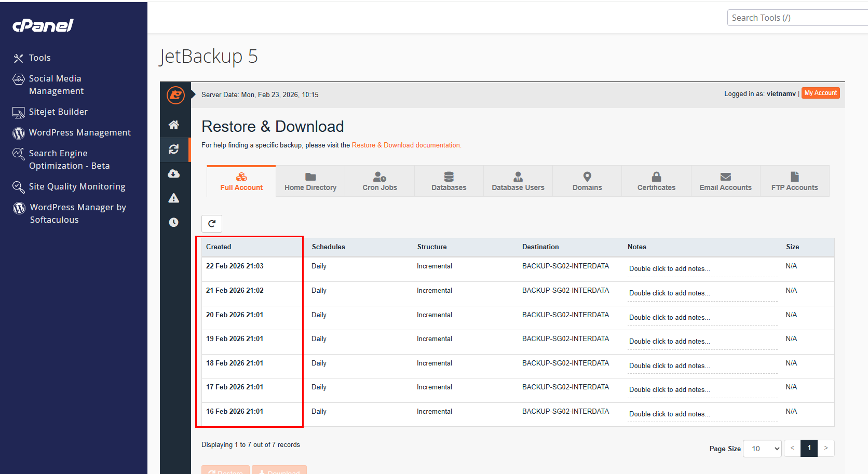Switch to the FTP Accounts tab
The height and width of the screenshot is (474, 868).
[794, 181]
